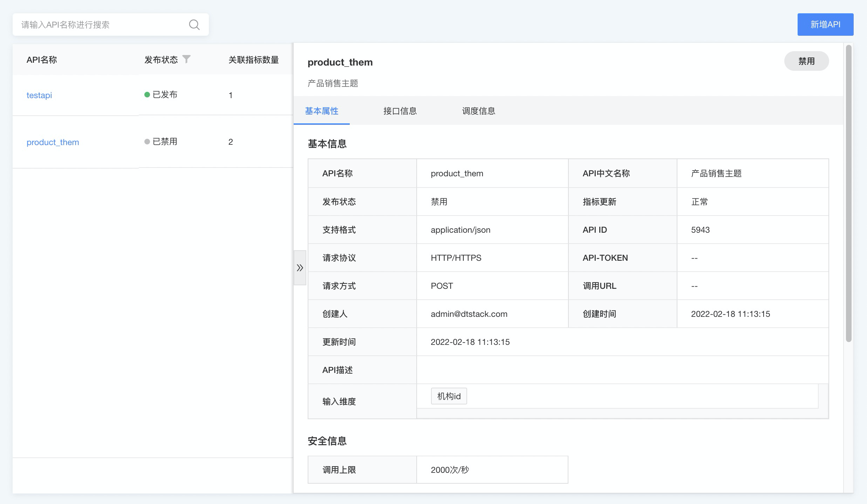Click the 调用URL label cell
Viewport: 867px width, 504px height.
click(x=622, y=286)
